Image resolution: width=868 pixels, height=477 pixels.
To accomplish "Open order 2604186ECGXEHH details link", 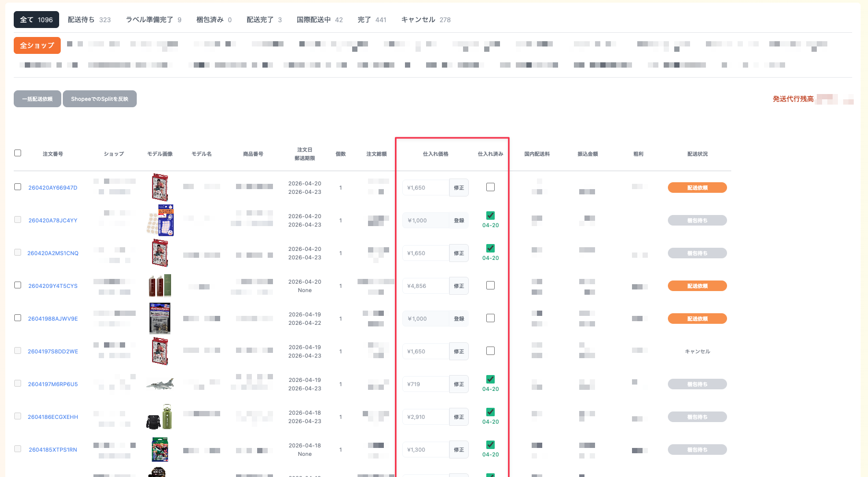I will [x=53, y=417].
